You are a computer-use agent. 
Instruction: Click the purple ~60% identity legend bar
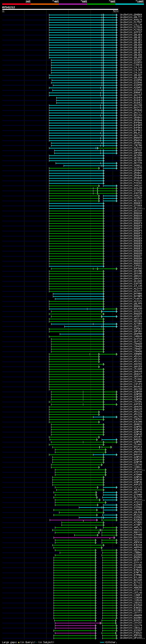point(73,4)
